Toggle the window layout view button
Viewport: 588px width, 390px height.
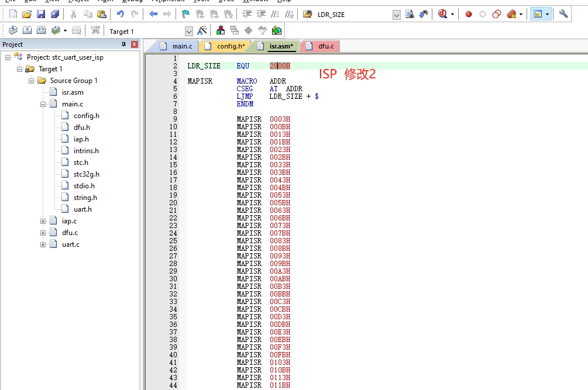pyautogui.click(x=537, y=14)
